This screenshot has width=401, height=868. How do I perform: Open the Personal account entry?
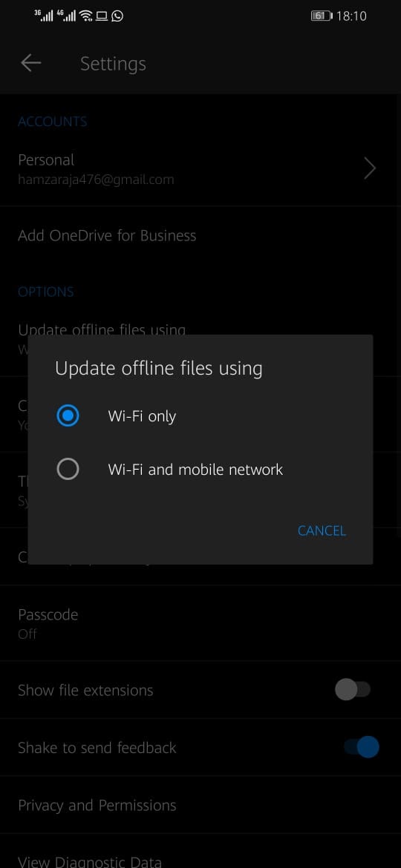(200, 169)
